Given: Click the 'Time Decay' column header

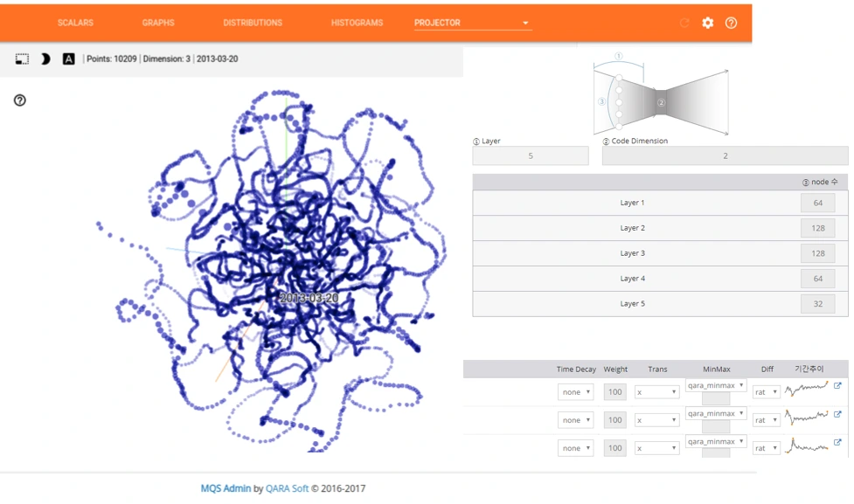Looking at the screenshot, I should (x=576, y=369).
